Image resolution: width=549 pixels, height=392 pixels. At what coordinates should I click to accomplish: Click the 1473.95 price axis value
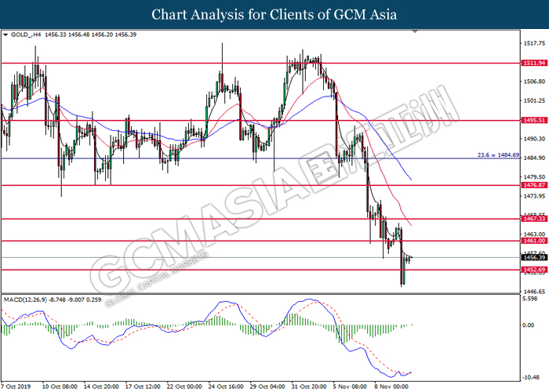pyautogui.click(x=534, y=196)
